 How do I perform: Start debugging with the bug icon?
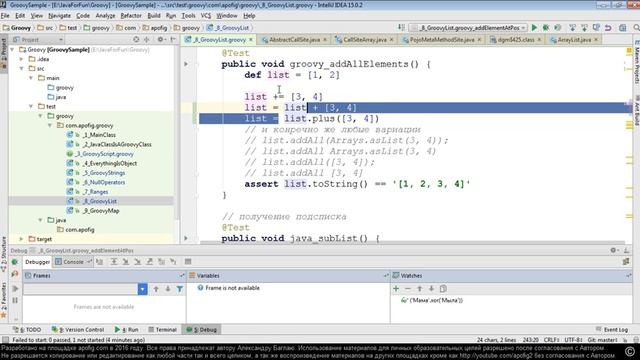coord(546,28)
